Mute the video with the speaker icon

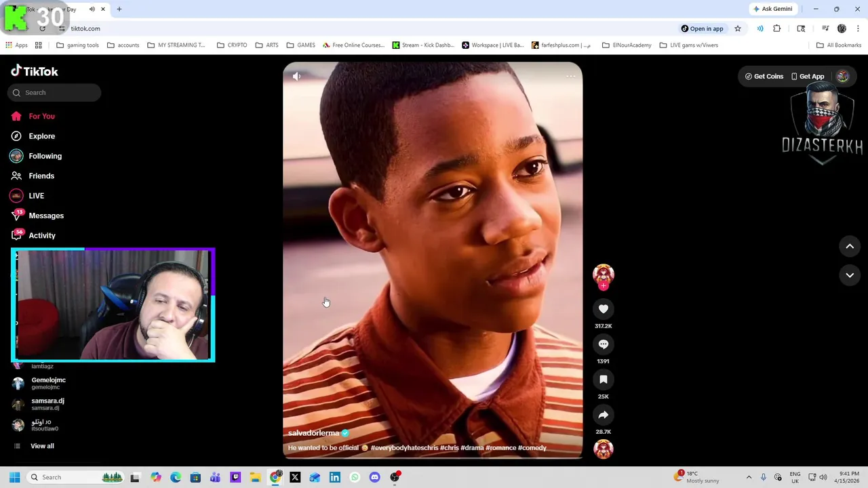click(x=296, y=77)
